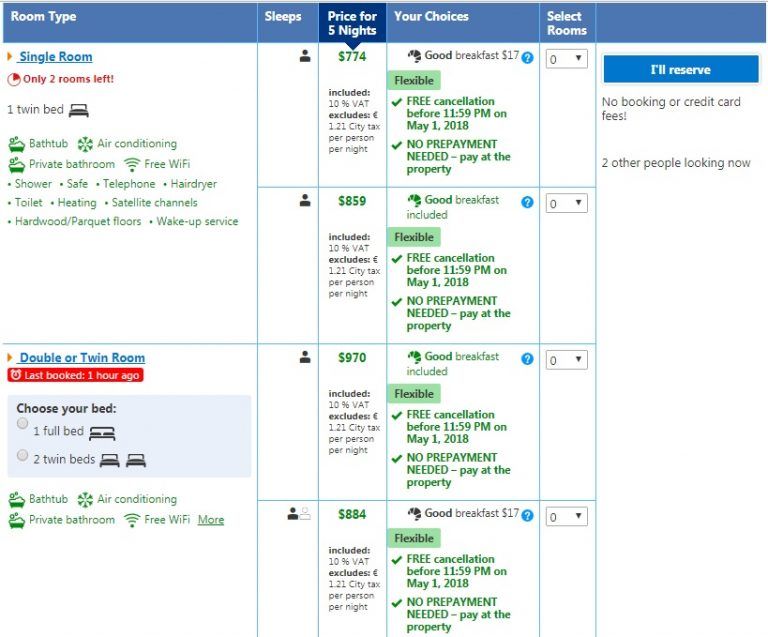
Task: Click the $774 price
Action: (x=352, y=56)
